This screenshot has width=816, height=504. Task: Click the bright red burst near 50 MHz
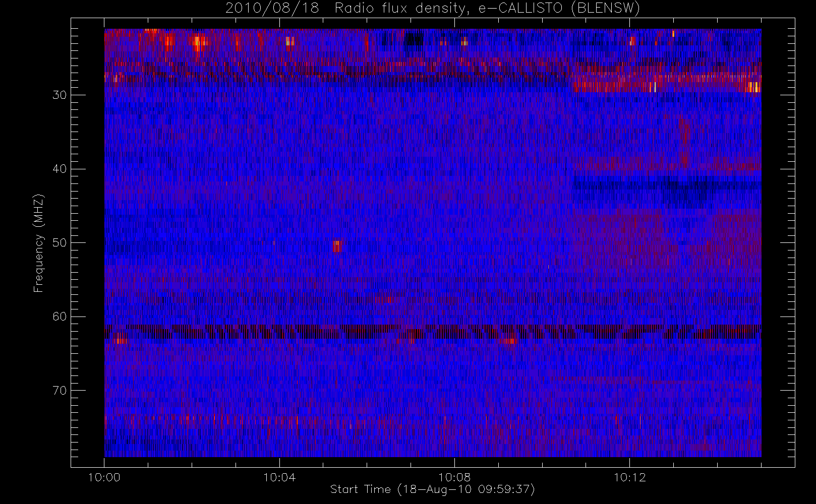tap(337, 246)
